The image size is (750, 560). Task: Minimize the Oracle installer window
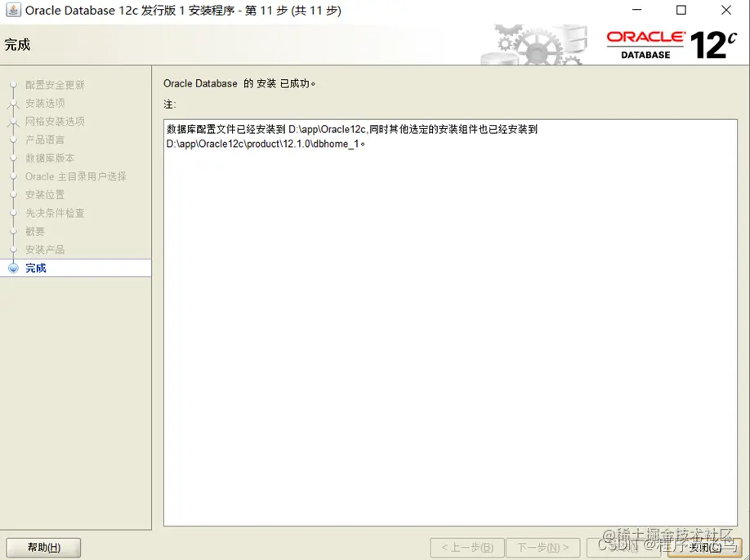pyautogui.click(x=636, y=10)
